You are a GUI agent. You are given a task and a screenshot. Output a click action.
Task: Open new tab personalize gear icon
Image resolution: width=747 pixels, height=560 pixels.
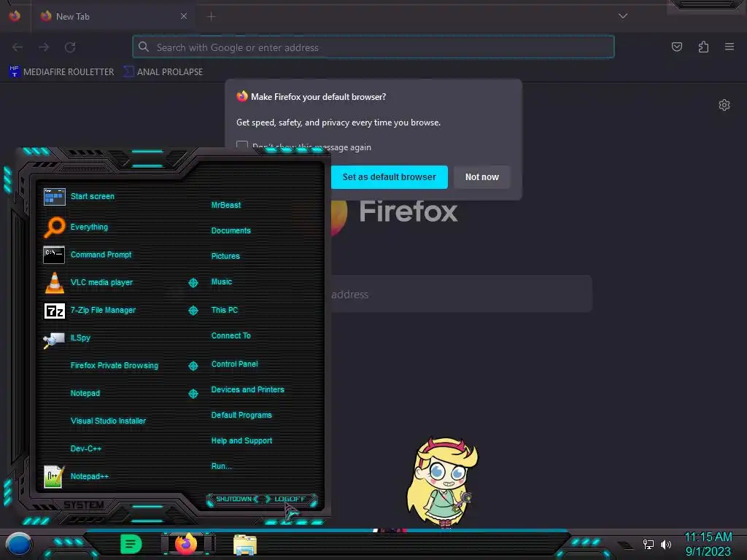point(724,105)
